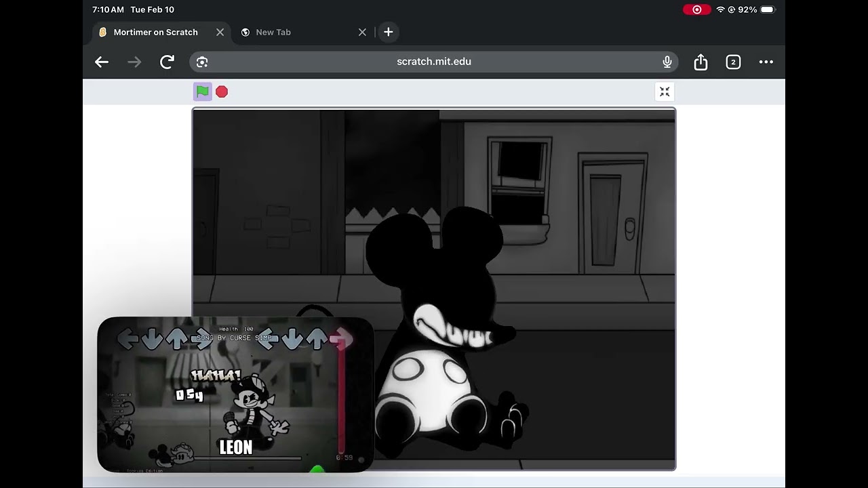
Task: Tap the microphone voice search icon
Action: click(667, 62)
